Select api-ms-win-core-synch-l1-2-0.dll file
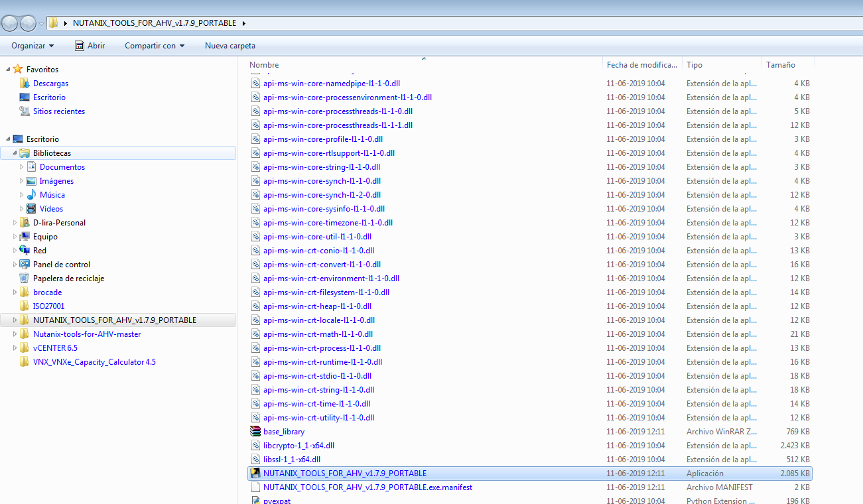Screen dimensions: 863x504 click(322, 195)
